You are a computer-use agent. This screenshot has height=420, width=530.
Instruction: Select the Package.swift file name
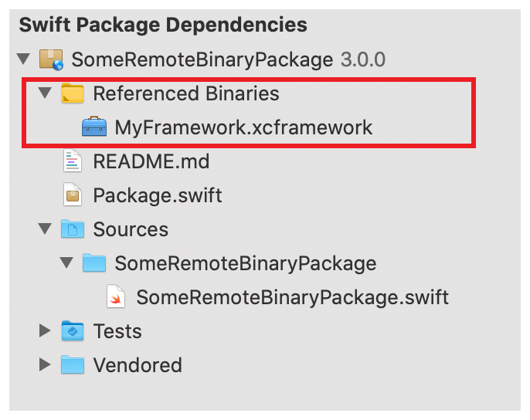click(x=158, y=195)
